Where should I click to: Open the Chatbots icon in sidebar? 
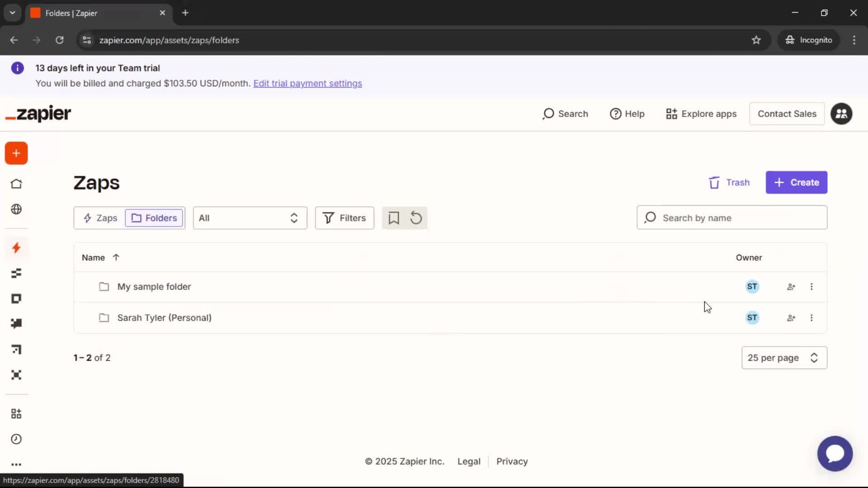click(16, 324)
